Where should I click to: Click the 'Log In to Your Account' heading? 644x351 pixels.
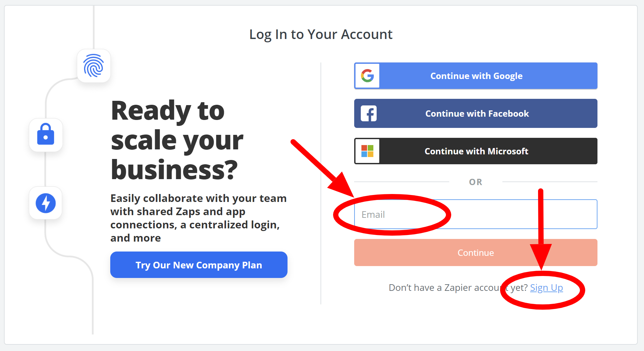tap(321, 34)
